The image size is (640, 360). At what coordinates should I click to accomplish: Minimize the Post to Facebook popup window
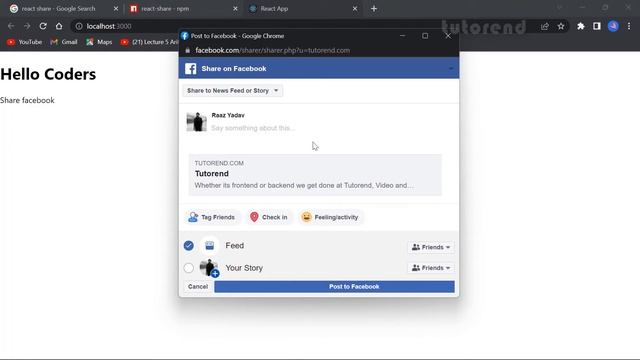[402, 36]
